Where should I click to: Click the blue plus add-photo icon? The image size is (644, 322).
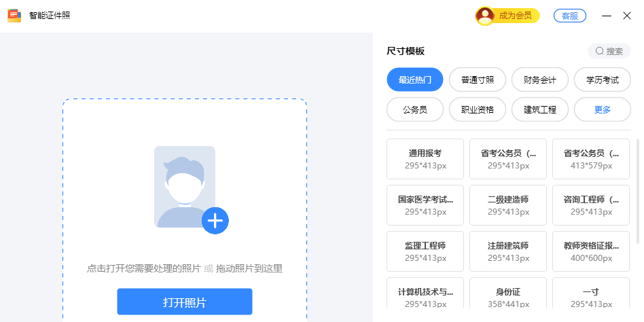[x=215, y=221]
